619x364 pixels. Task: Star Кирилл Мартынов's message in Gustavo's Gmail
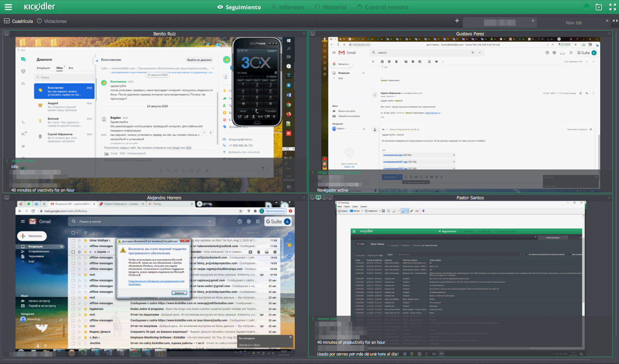[x=580, y=93]
